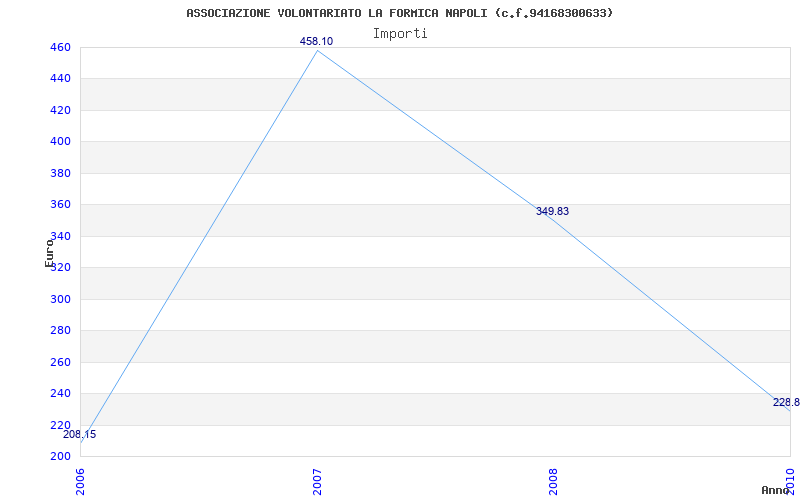800x500 pixels.
Task: Click the 460 y-axis tick label
Action: 60,47
